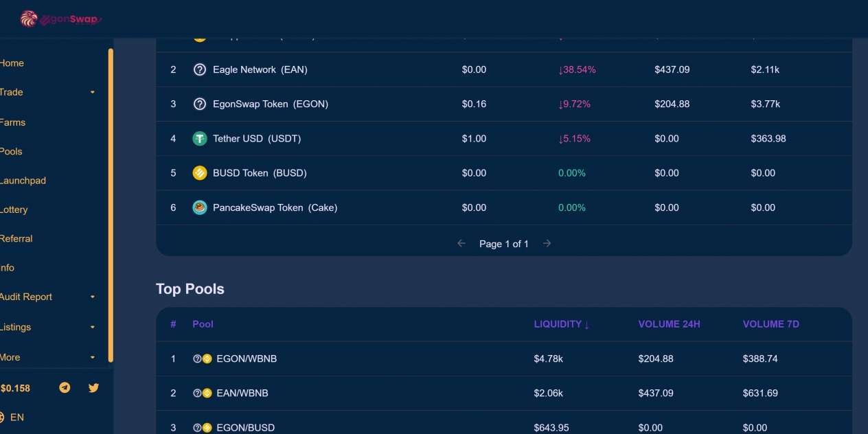Viewport: 868px width, 434px height.
Task: Click the BUSD Token icon
Action: point(200,173)
